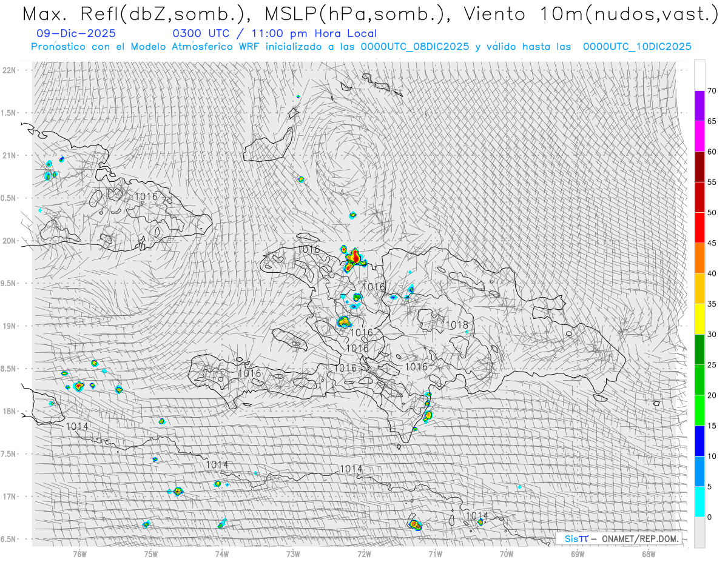The width and height of the screenshot is (728, 562).
Task: Click the colorbar value label '40'
Action: (x=712, y=273)
